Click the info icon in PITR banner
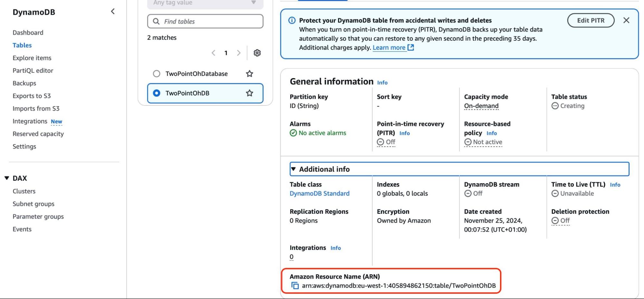Viewport: 644px width, 299px height. [292, 20]
